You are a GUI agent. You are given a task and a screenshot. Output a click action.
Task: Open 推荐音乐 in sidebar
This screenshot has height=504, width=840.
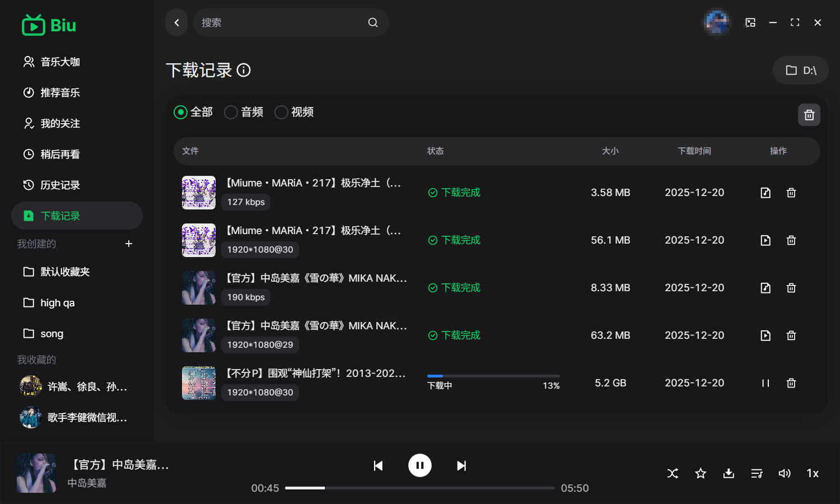click(77, 92)
